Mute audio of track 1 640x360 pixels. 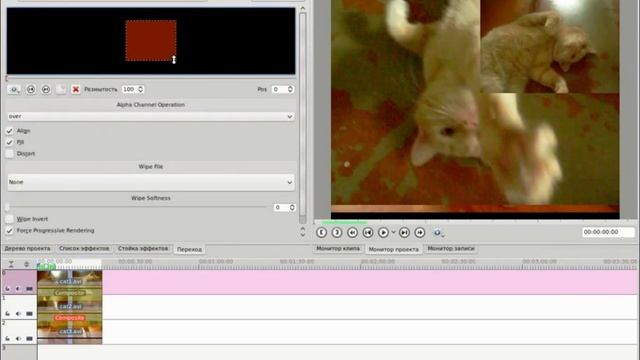[18, 313]
